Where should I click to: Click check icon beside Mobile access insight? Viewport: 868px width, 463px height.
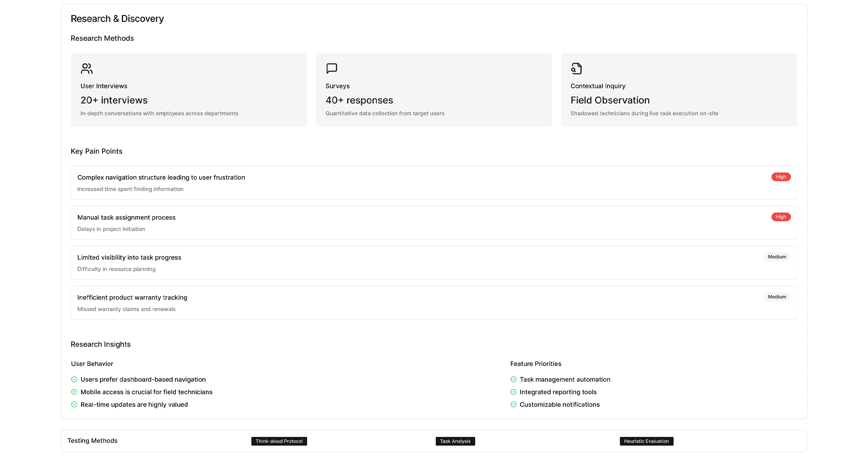74,392
